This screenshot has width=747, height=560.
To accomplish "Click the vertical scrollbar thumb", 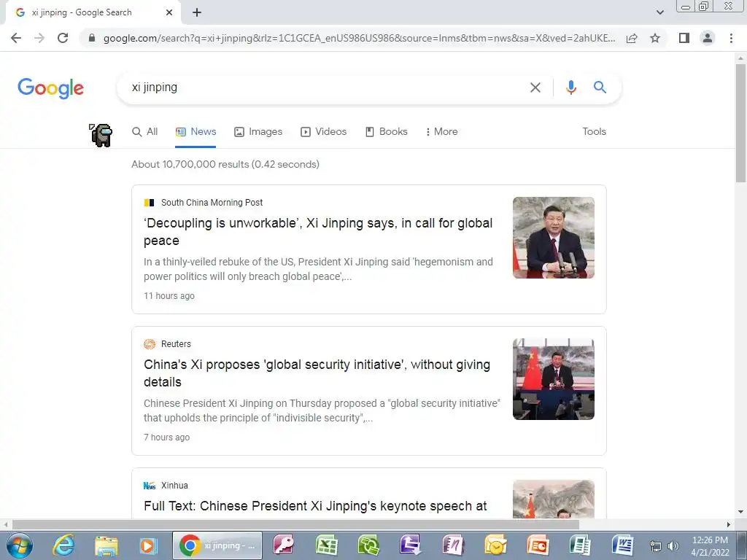I will [740, 122].
